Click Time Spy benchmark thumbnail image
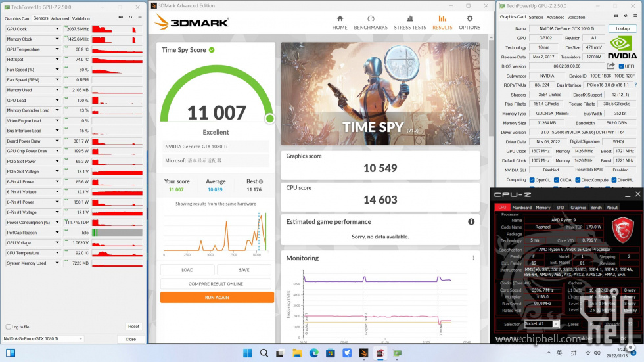This screenshot has height=362, width=644. 380,93
